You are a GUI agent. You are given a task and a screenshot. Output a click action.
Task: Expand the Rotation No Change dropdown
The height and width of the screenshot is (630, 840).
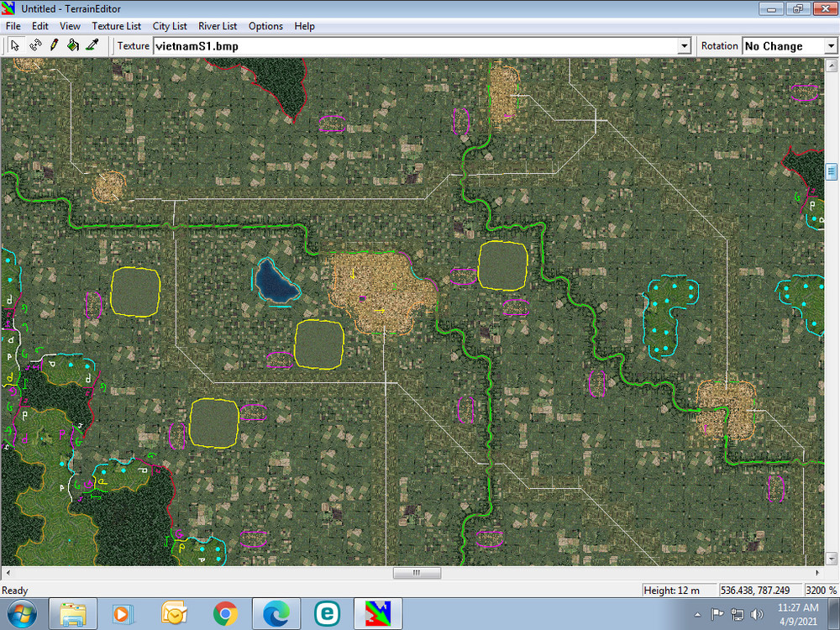(831, 46)
